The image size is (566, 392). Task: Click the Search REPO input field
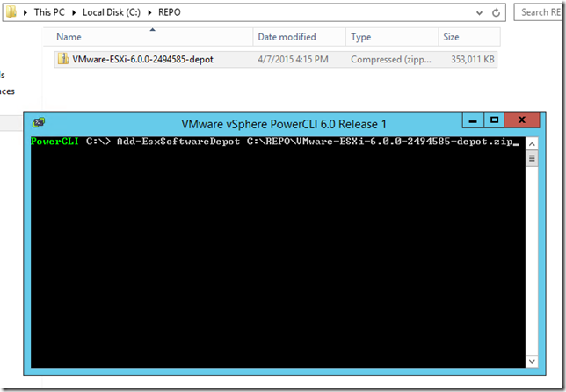pyautogui.click(x=540, y=12)
